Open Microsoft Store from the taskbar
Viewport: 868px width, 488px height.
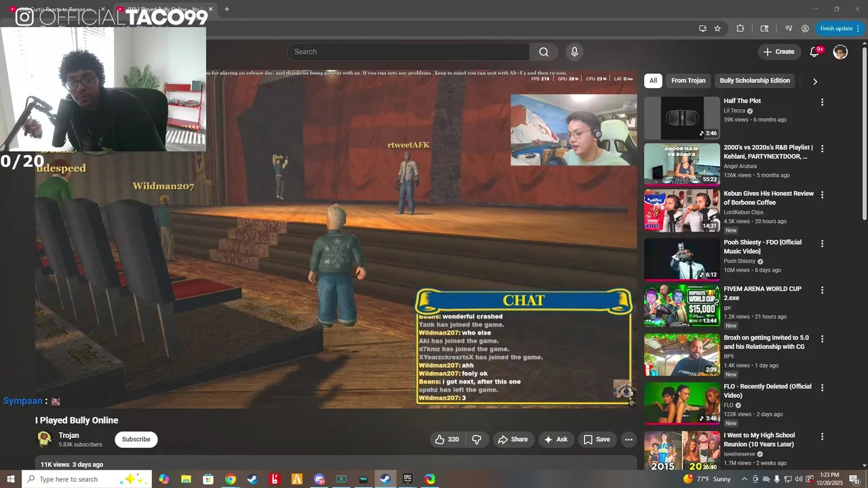(208, 479)
